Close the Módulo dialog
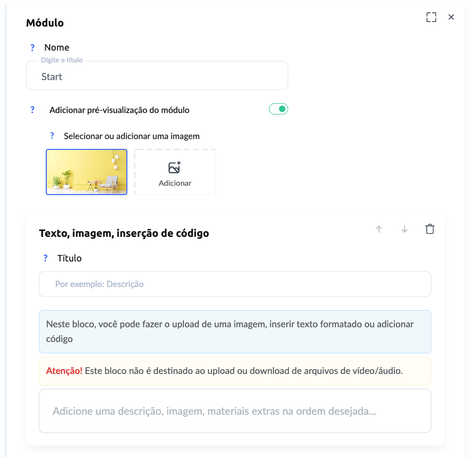Viewport: 476px width, 458px height. (451, 17)
